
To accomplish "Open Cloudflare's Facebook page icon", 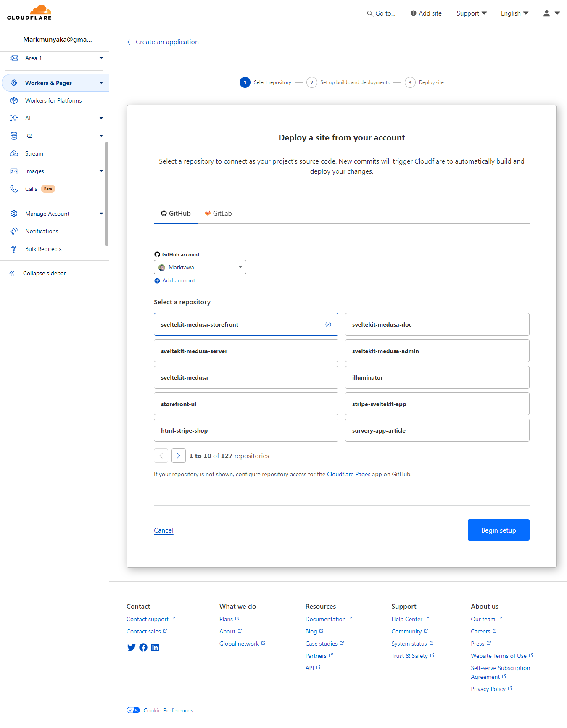I will (x=143, y=647).
